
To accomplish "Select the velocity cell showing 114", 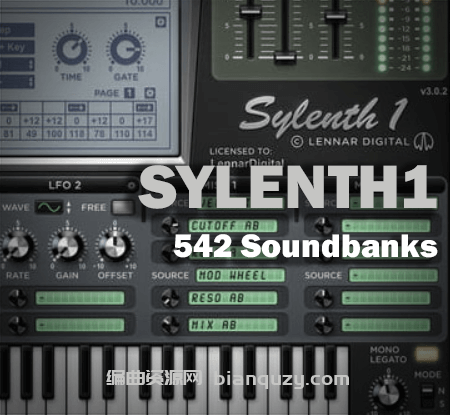I will pos(145,134).
